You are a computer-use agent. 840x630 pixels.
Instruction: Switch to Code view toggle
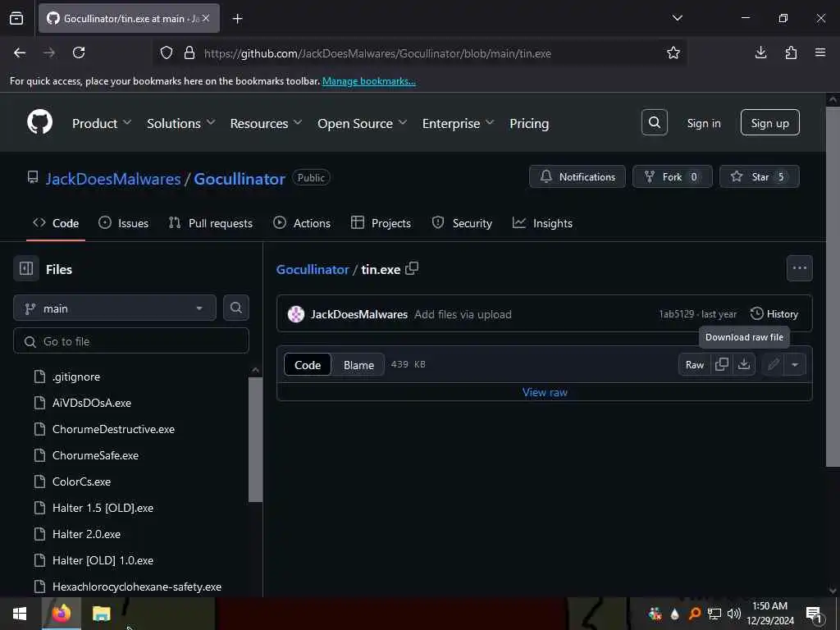coord(308,365)
